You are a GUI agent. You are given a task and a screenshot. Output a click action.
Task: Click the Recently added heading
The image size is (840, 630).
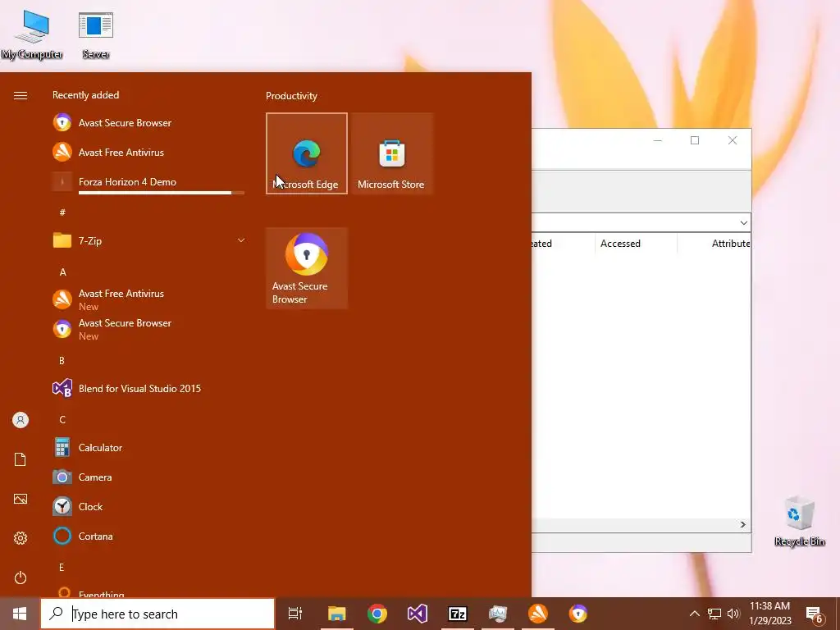85,95
